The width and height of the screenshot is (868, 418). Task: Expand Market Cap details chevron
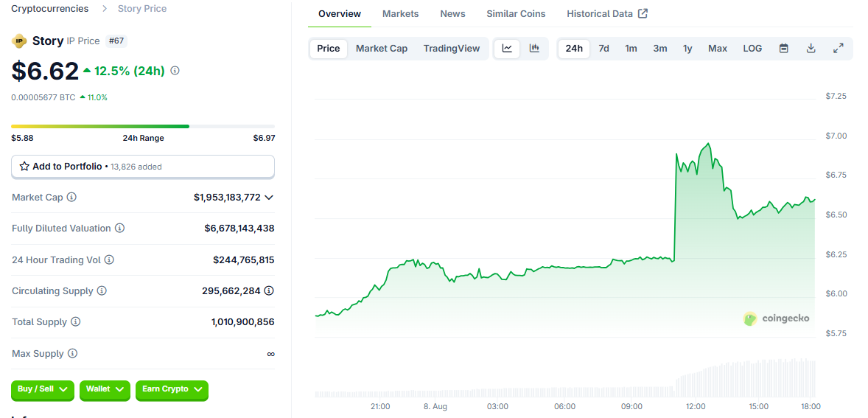point(269,197)
